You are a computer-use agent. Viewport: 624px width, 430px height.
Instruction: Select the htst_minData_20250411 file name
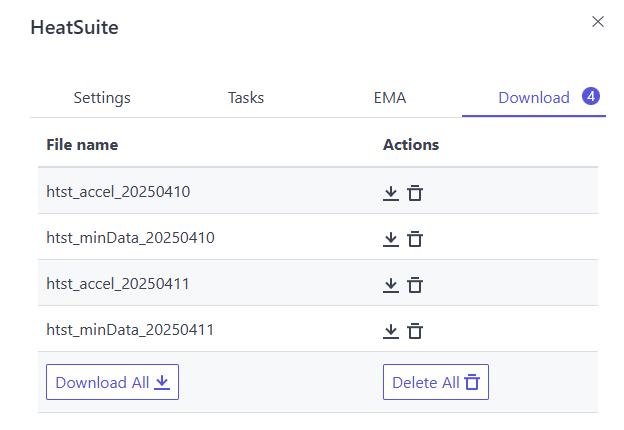pyautogui.click(x=130, y=330)
